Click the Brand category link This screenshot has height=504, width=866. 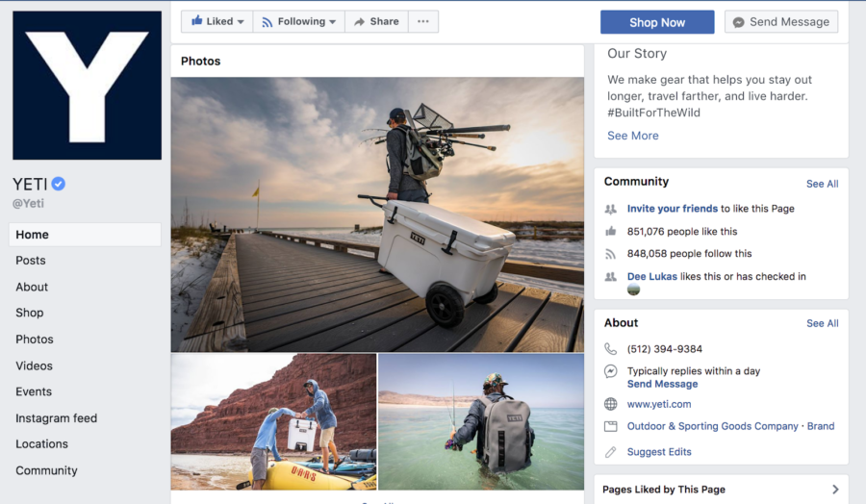[x=821, y=426]
